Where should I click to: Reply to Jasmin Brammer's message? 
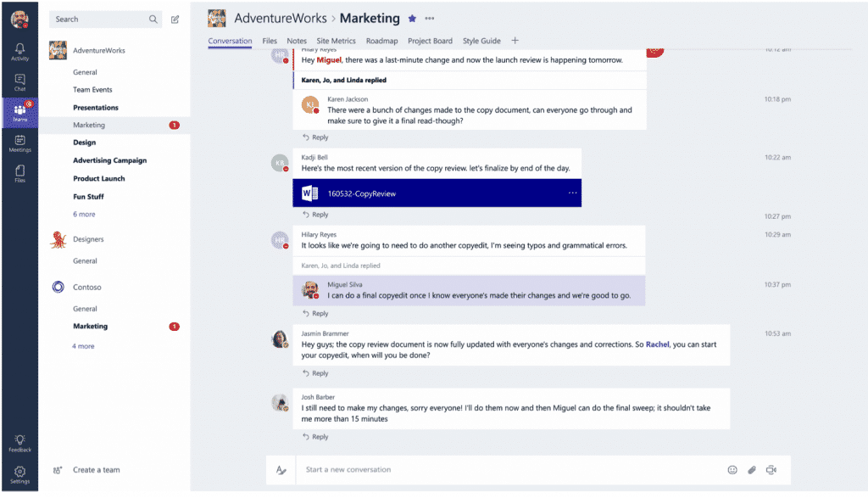[x=315, y=373]
